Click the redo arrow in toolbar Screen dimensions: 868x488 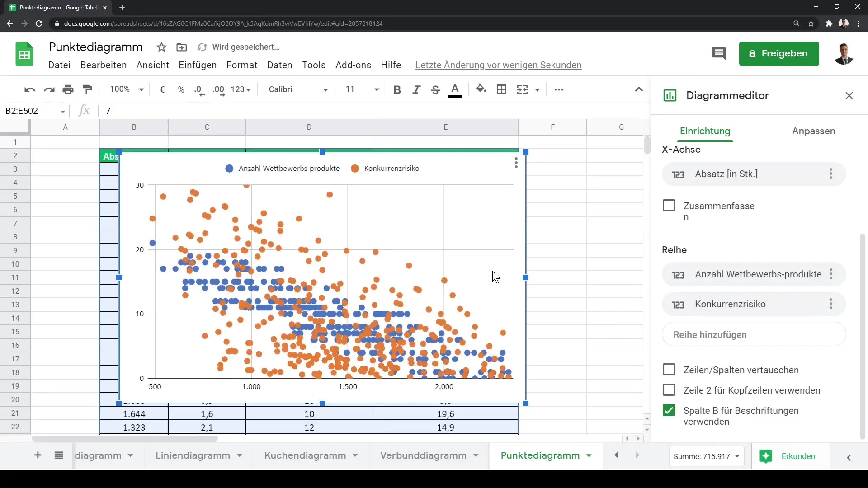point(49,89)
